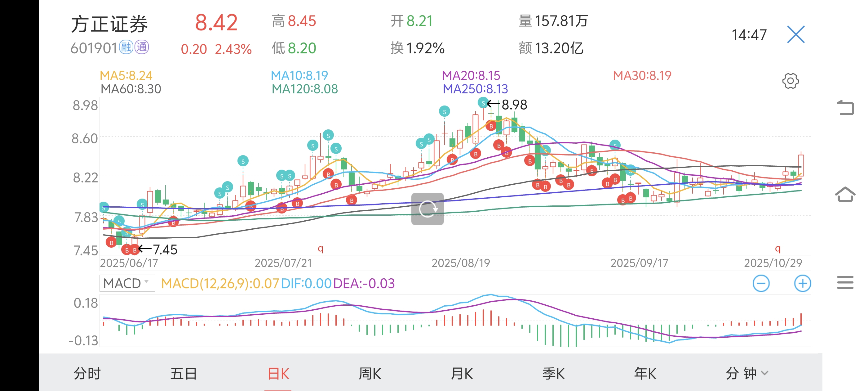Tap the 融 margin trading badge
This screenshot has height=391, width=868.
[126, 47]
